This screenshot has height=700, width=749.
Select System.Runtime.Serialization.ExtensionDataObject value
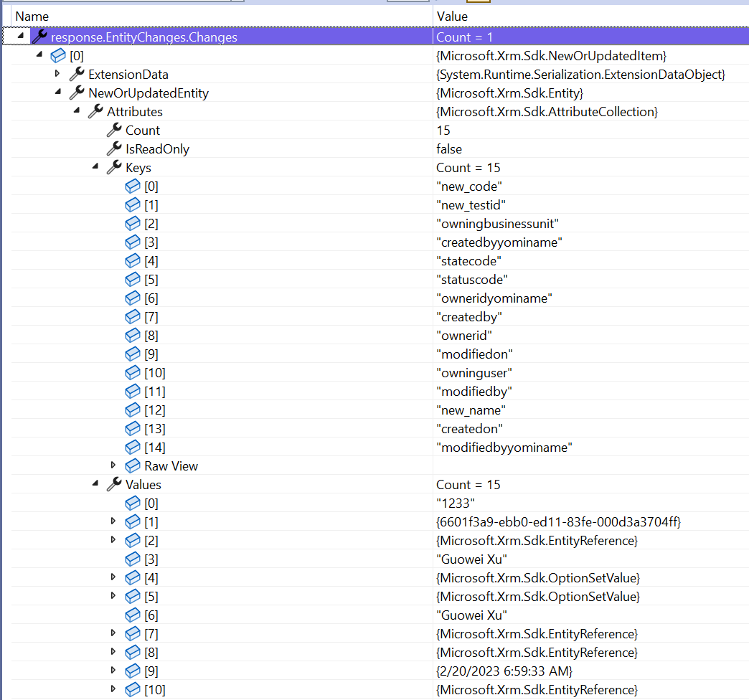[581, 75]
